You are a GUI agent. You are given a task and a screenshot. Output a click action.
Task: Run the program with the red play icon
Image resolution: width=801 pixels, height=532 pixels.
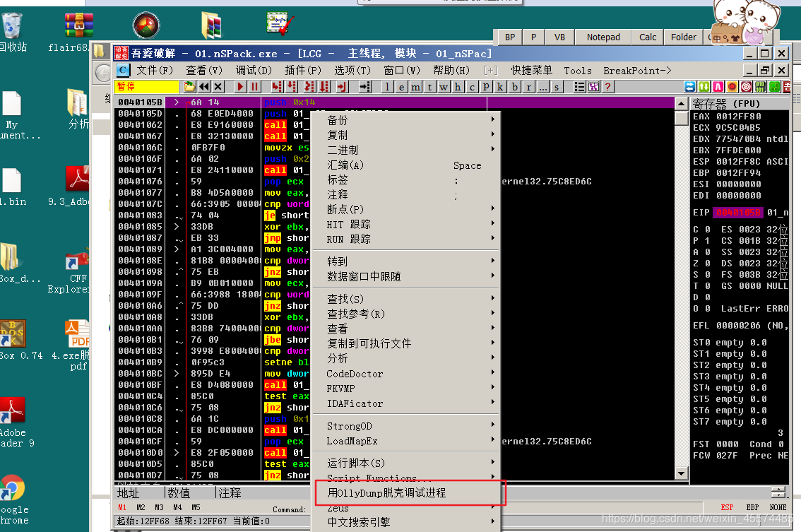240,87
